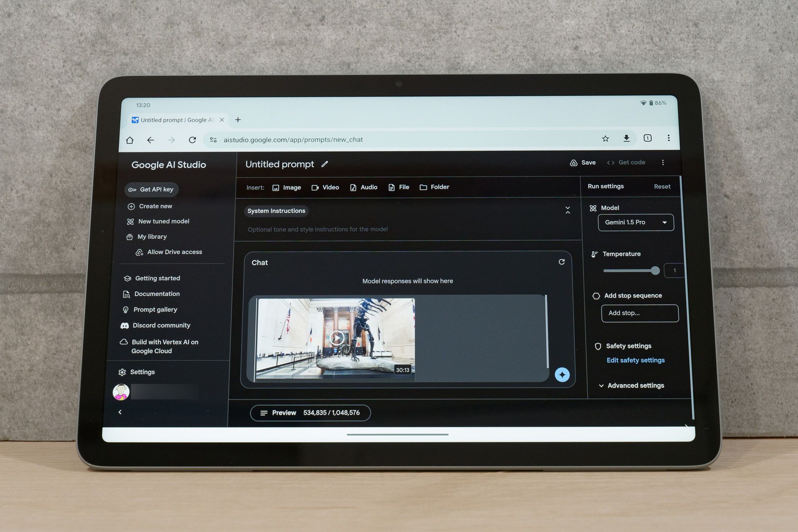
Task: Click the Chrome home icon
Action: point(130,140)
